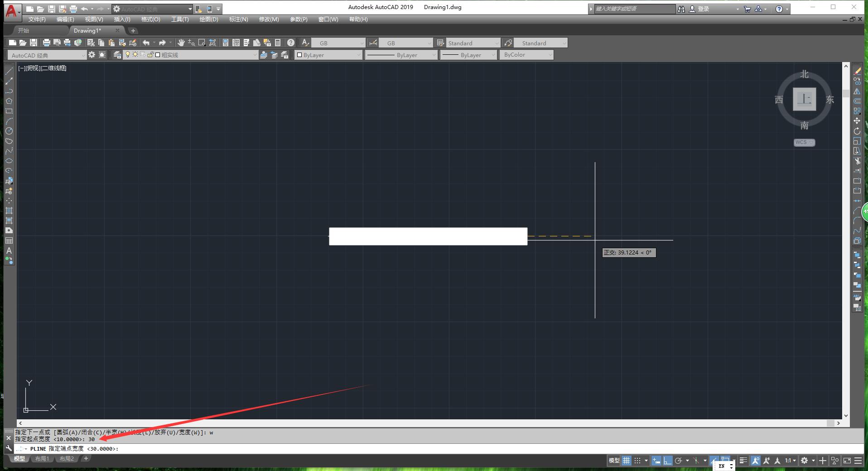Select the Line draw tool
868x471 pixels.
tap(9, 71)
